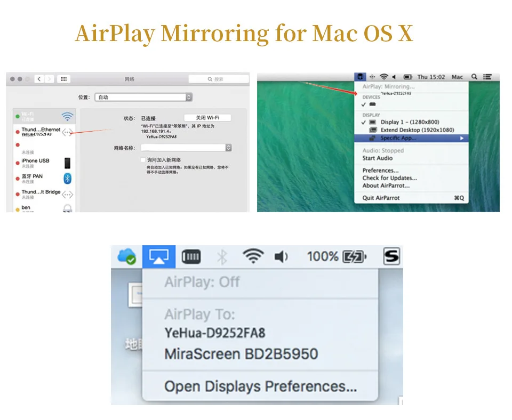Open the 网络名称 dropdown
The image size is (512, 420).
(186, 148)
